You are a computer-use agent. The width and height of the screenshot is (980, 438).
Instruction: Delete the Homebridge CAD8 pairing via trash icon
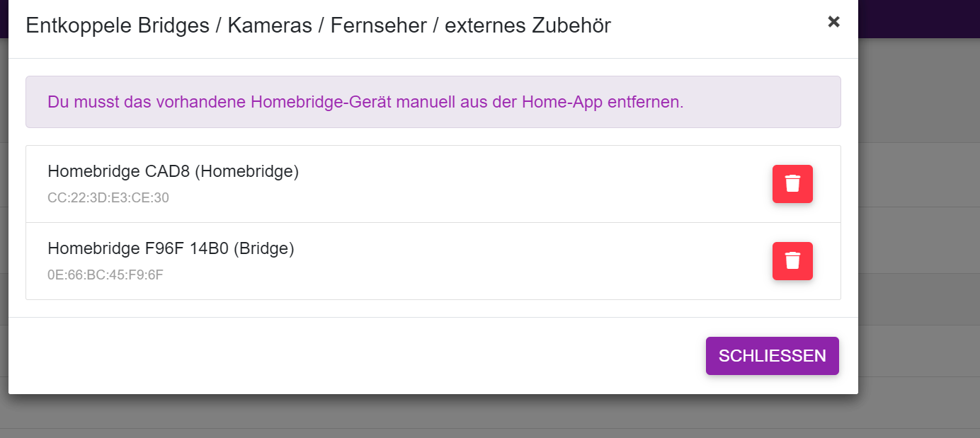click(x=792, y=184)
